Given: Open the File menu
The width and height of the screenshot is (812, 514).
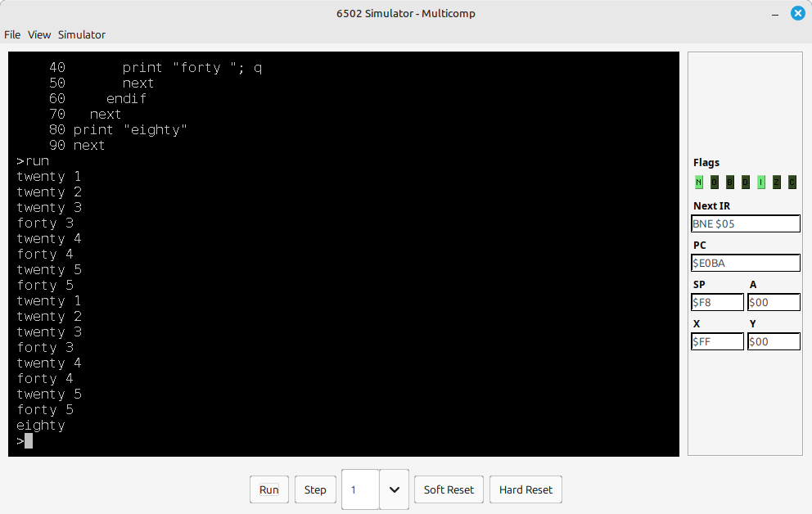Looking at the screenshot, I should click(12, 34).
